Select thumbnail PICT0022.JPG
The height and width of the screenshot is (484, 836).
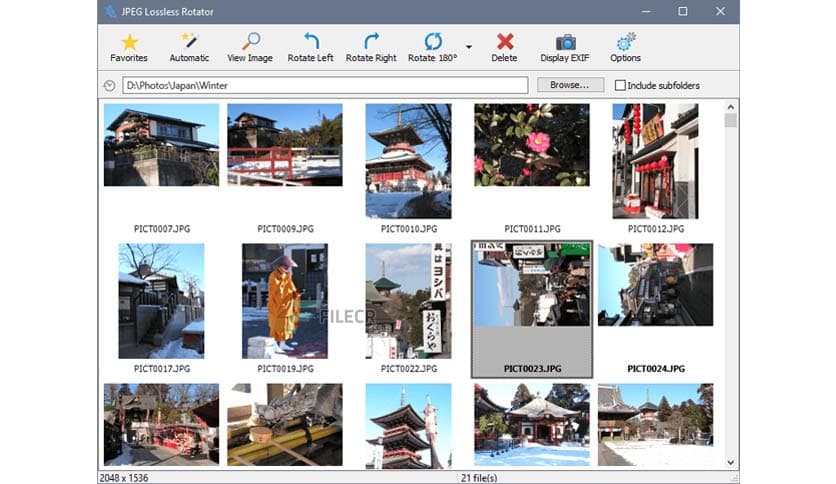coord(408,301)
